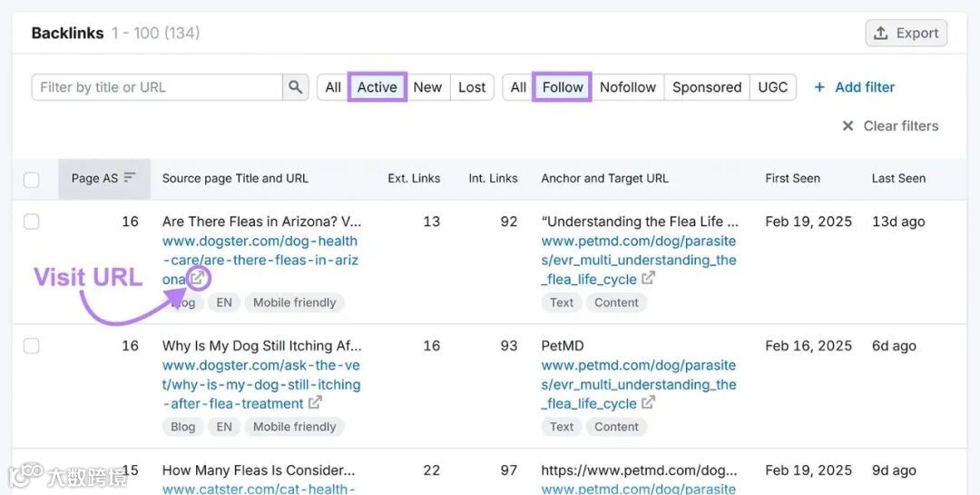Image resolution: width=980 pixels, height=495 pixels.
Task: Click the X Clear filters icon
Action: [848, 125]
